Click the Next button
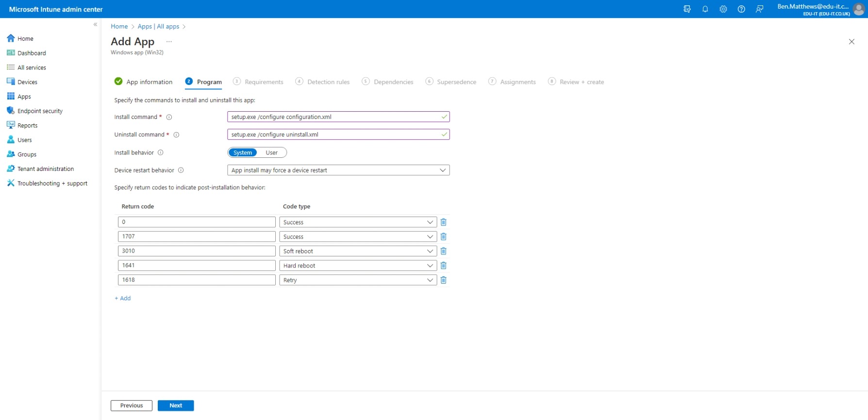Screen dimensions: 868x420 pyautogui.click(x=176, y=405)
